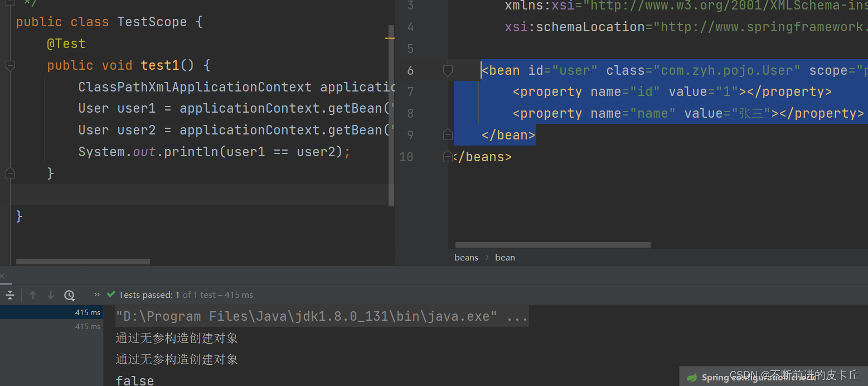Select the dimmed 415 ms test row
Image resolution: width=868 pixels, height=386 pixels.
[x=51, y=326]
